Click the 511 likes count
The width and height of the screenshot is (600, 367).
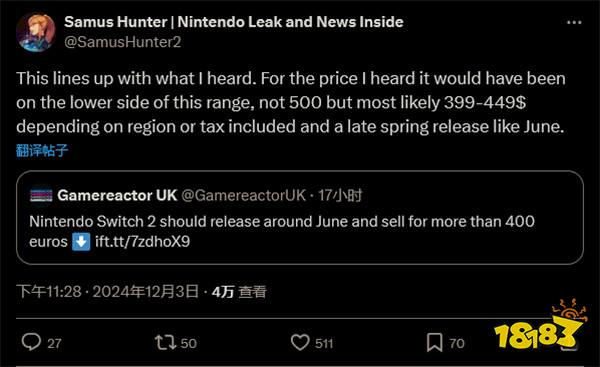(324, 343)
